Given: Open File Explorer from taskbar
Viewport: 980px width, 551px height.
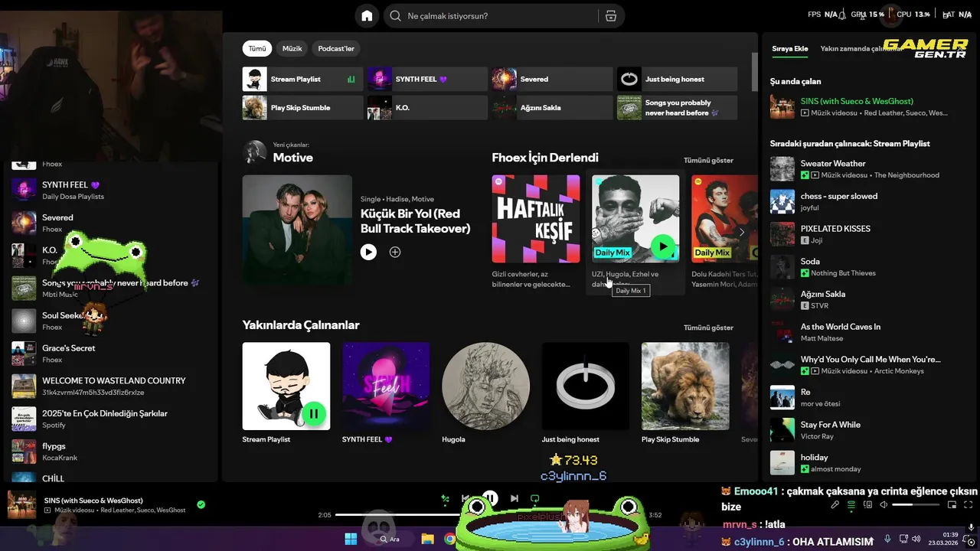Looking at the screenshot, I should click(x=427, y=539).
